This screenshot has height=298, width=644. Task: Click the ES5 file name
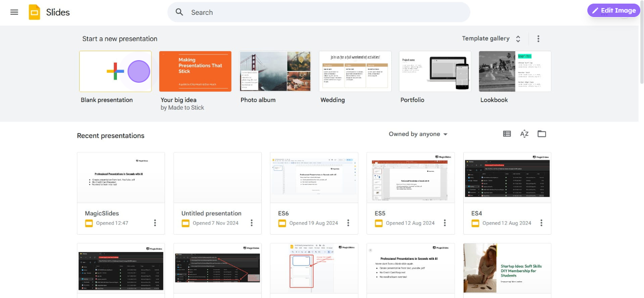[380, 213]
